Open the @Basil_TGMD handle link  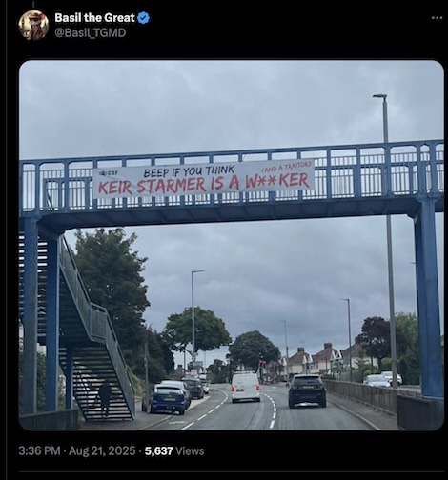[x=91, y=32]
